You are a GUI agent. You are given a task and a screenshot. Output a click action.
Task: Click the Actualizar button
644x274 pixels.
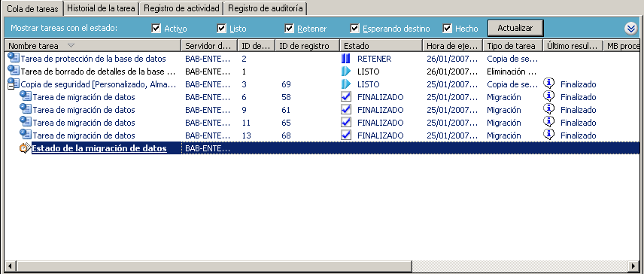[515, 28]
